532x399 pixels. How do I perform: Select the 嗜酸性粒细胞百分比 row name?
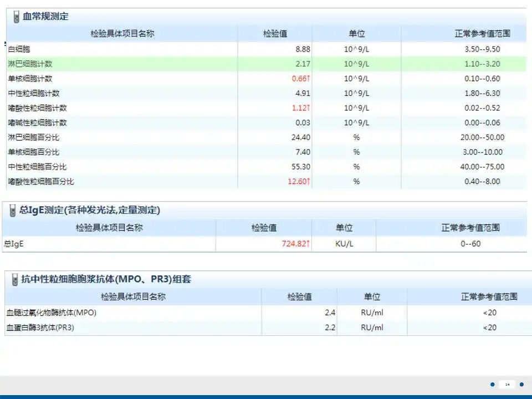(41, 182)
